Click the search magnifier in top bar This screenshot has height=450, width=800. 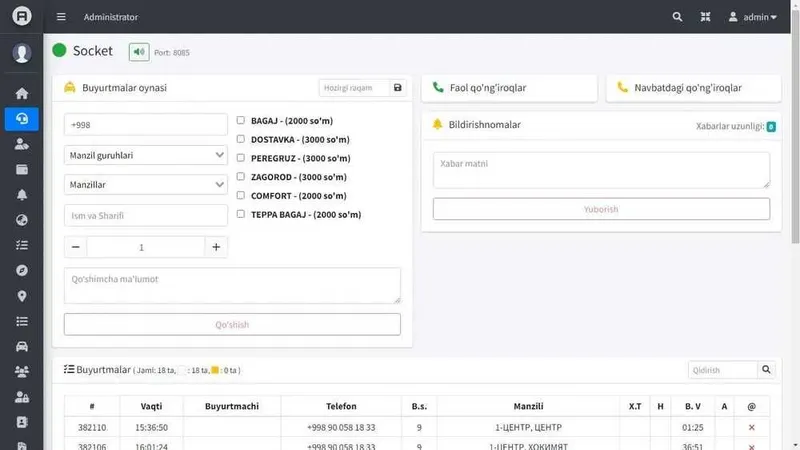(x=677, y=17)
